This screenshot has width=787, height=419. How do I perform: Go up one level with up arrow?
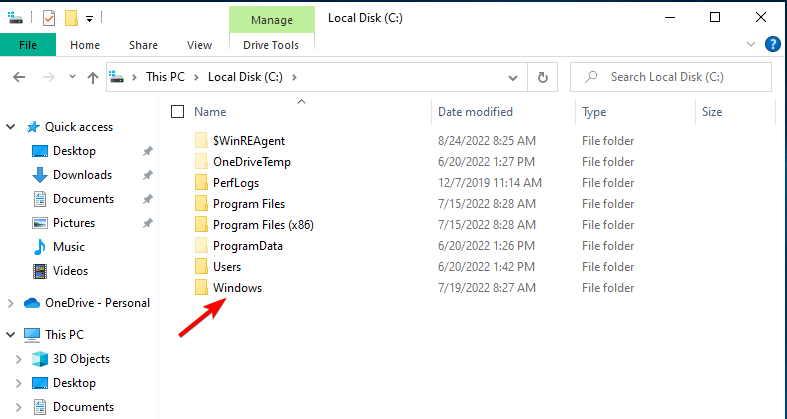[93, 77]
